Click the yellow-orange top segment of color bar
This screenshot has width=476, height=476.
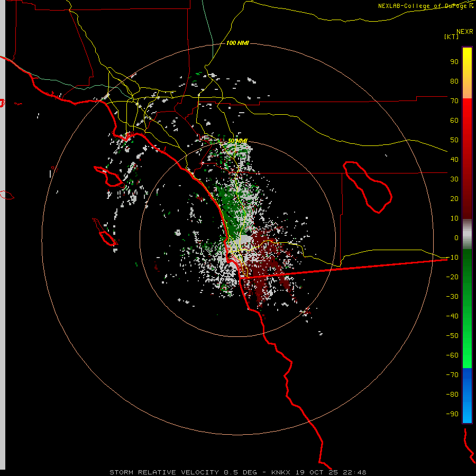click(x=467, y=73)
